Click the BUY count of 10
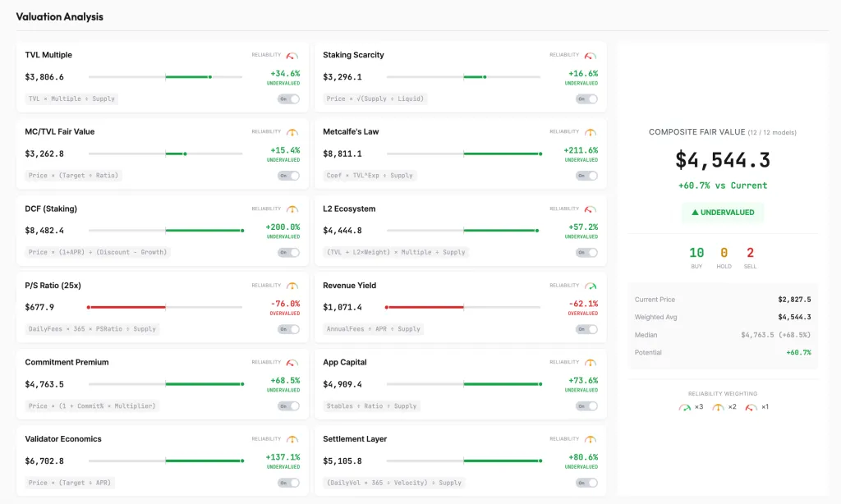841x504 pixels. point(696,254)
